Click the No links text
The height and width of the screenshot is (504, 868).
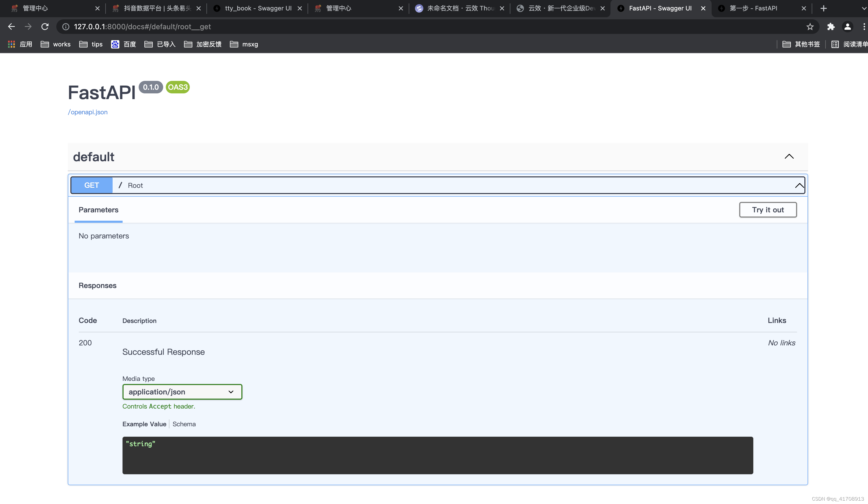(x=781, y=343)
